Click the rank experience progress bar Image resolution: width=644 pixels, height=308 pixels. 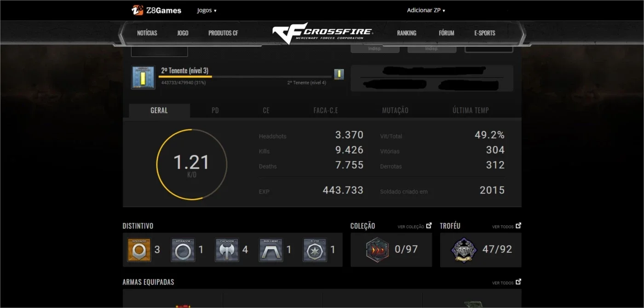[x=245, y=77]
